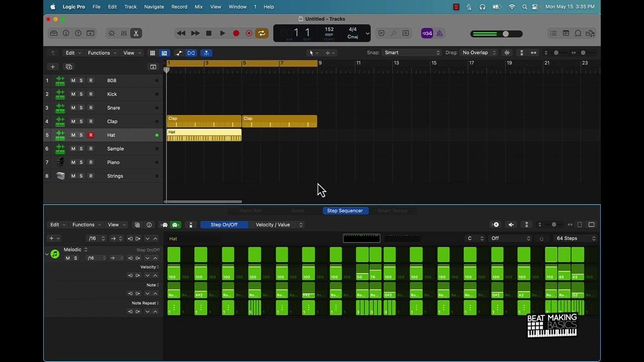Image resolution: width=644 pixels, height=362 pixels.
Task: Open the Library panel icon
Action: pyautogui.click(x=54, y=33)
